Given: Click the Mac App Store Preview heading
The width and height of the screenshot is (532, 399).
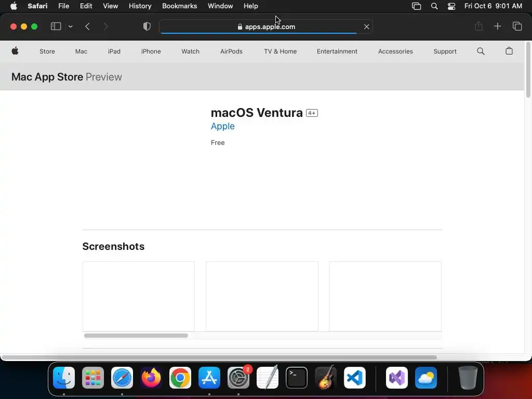Looking at the screenshot, I should [x=66, y=77].
